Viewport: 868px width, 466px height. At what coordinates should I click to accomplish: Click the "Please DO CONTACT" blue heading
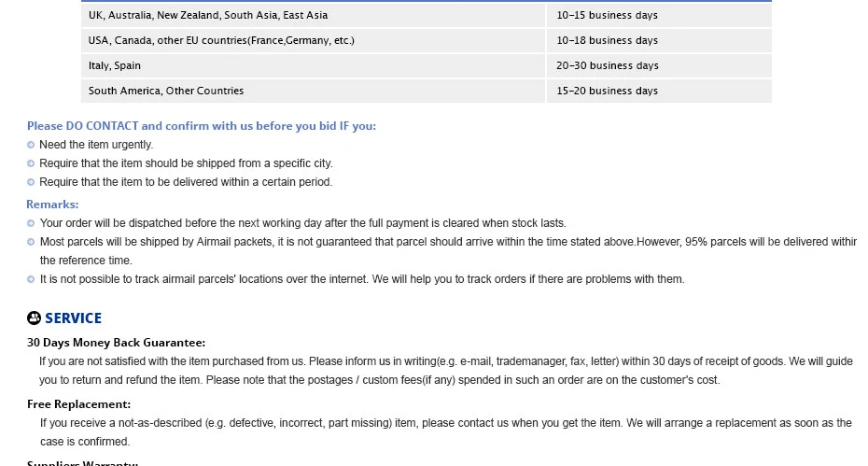point(201,126)
